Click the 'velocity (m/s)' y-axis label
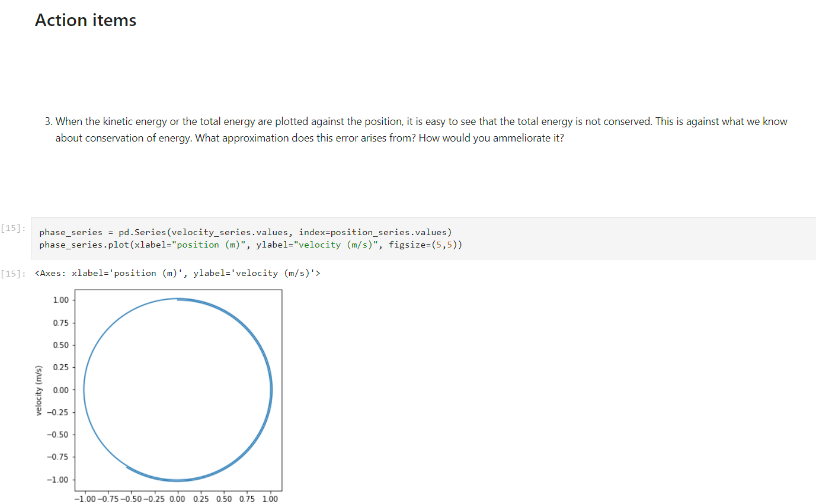 coord(39,389)
